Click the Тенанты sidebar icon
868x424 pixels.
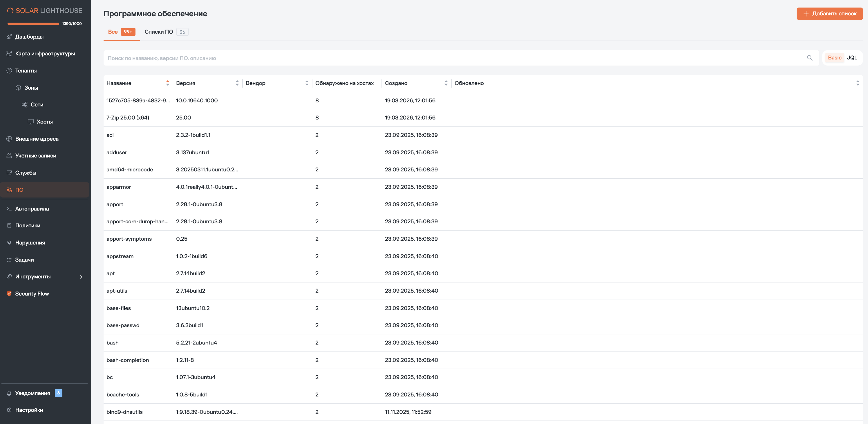(9, 71)
